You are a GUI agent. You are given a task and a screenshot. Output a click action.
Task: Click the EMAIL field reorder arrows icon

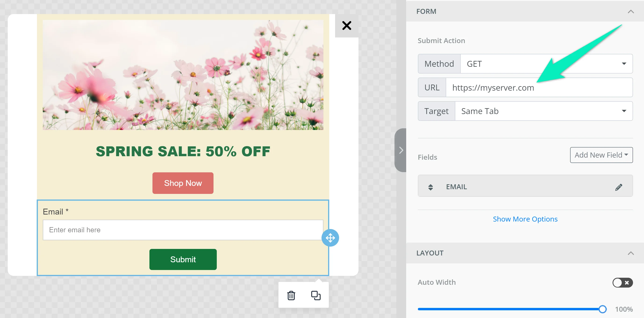click(431, 187)
